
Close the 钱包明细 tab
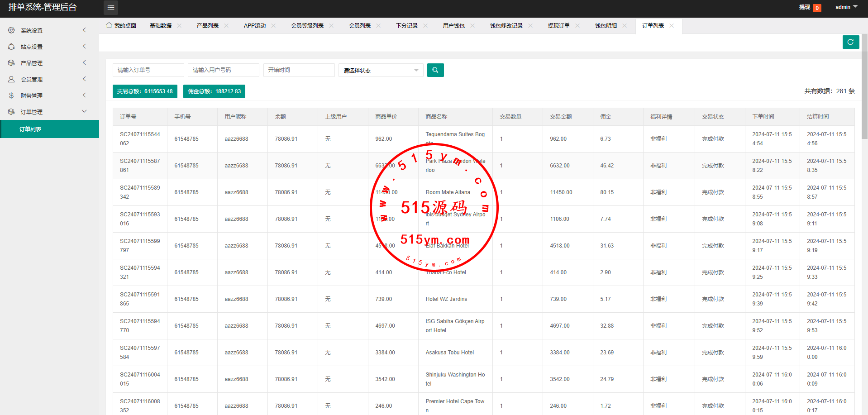pos(625,26)
